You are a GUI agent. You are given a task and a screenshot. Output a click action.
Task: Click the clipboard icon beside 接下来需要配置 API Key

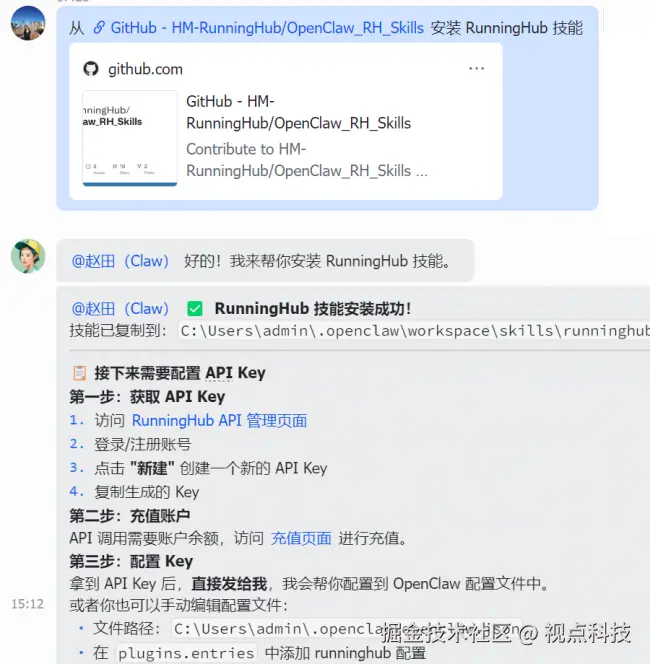(x=80, y=373)
